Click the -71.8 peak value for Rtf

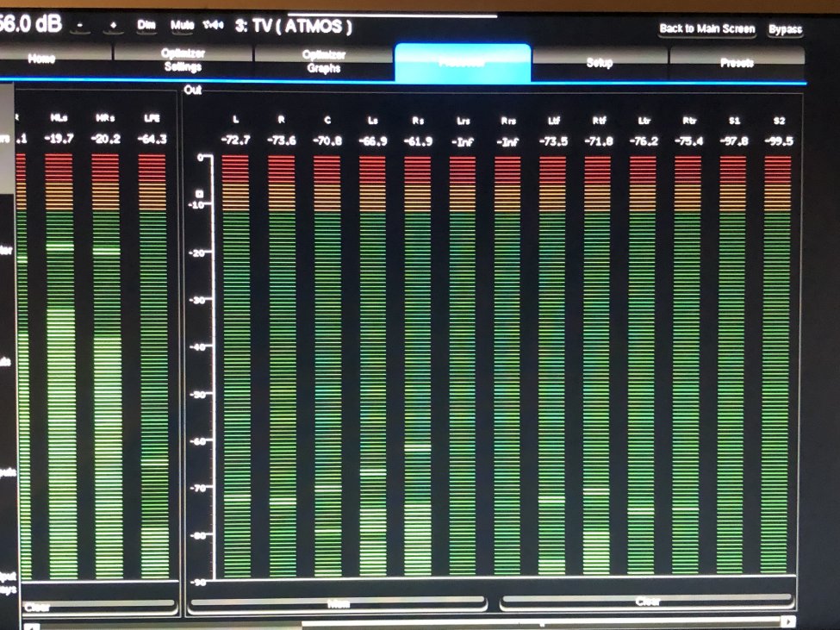599,141
